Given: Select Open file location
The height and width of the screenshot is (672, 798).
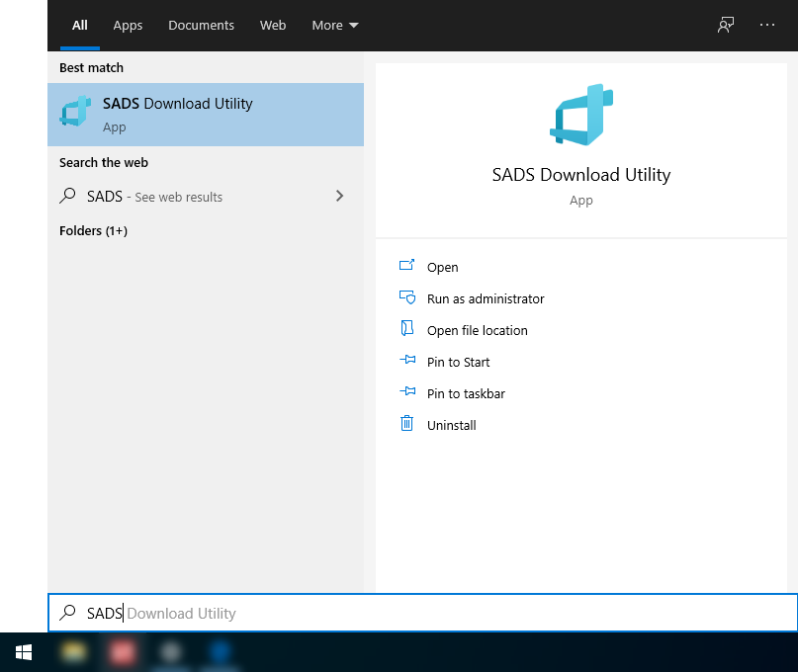Looking at the screenshot, I should click(477, 330).
